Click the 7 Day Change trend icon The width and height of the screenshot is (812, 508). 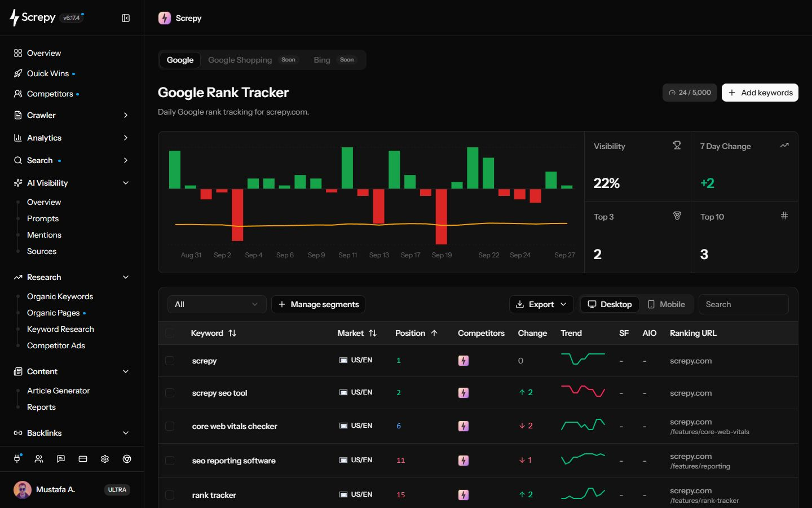tap(784, 145)
